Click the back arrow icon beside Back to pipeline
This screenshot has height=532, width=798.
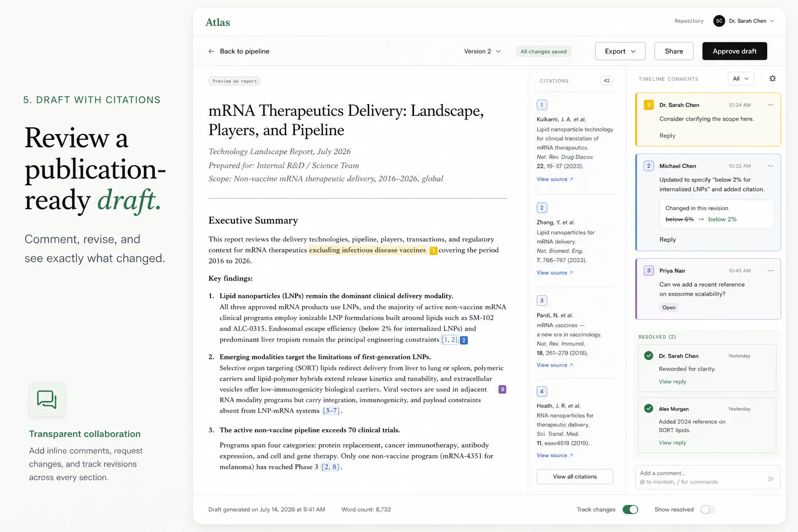211,51
